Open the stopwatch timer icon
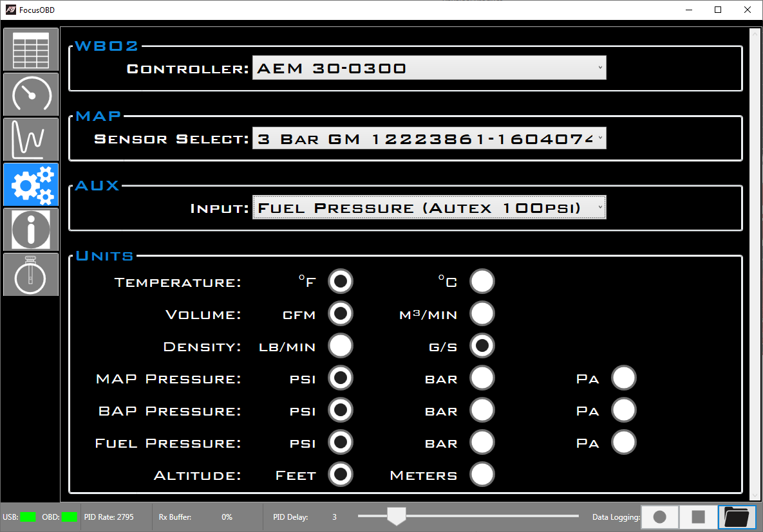763x532 pixels. (x=31, y=274)
